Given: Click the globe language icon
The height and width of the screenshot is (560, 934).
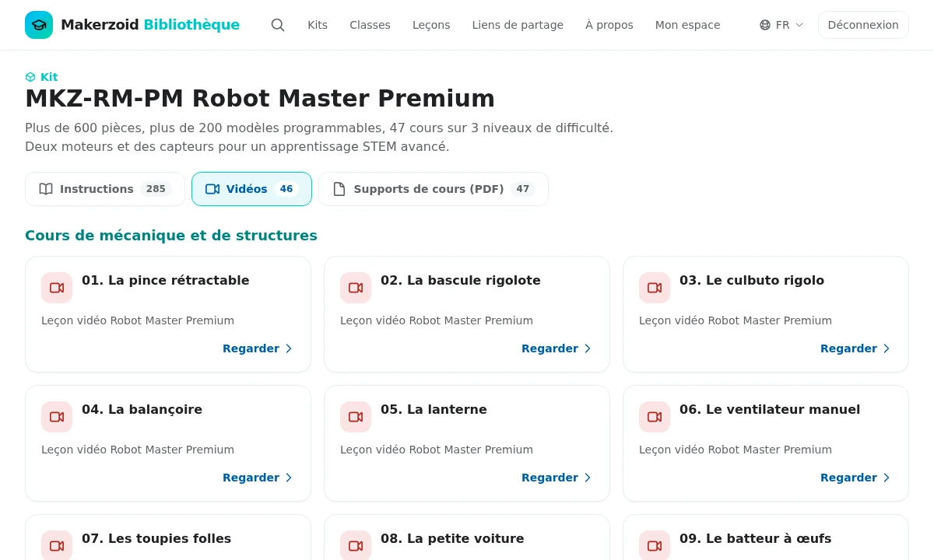Looking at the screenshot, I should click(x=765, y=25).
